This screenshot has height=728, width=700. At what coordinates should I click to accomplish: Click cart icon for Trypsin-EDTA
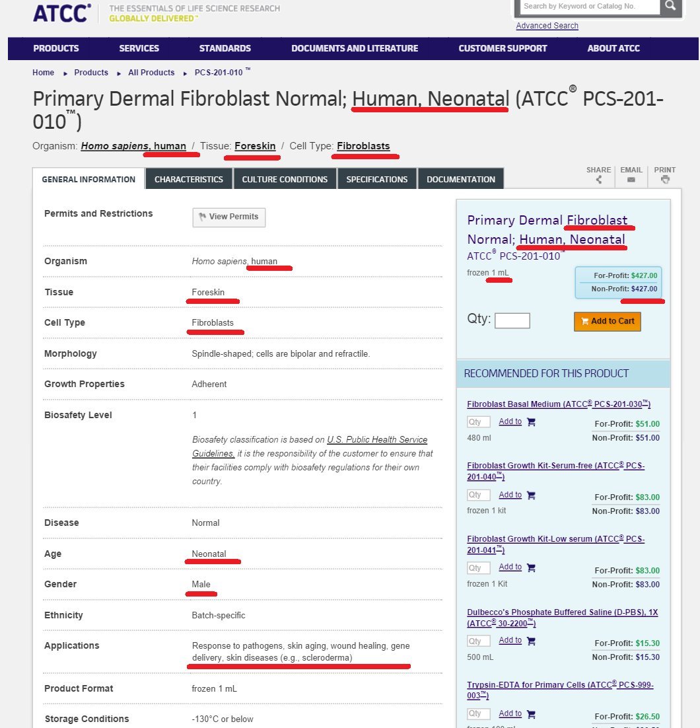pyautogui.click(x=532, y=713)
